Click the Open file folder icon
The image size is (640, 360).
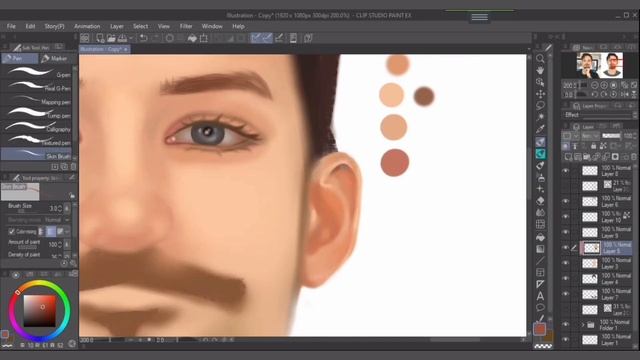tap(111, 38)
